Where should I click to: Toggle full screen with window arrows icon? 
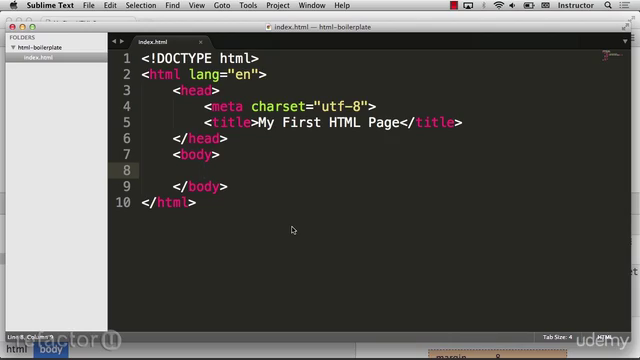(625, 27)
